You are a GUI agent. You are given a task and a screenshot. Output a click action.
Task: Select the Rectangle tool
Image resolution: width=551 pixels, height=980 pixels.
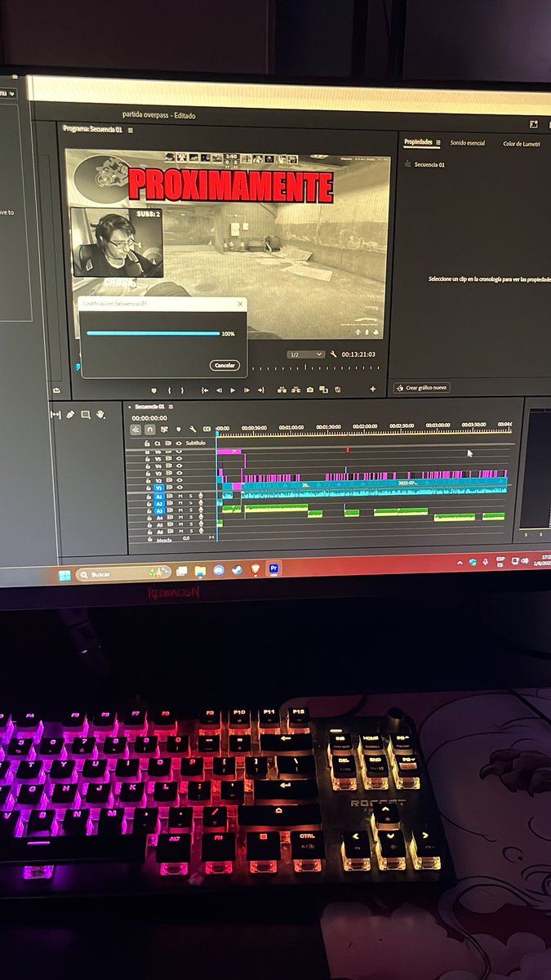85,415
